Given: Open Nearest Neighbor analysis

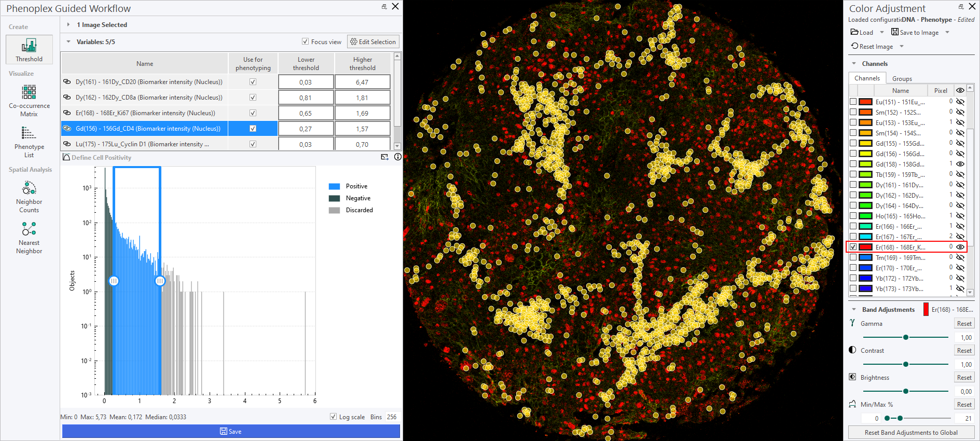Looking at the screenshot, I should 29,238.
